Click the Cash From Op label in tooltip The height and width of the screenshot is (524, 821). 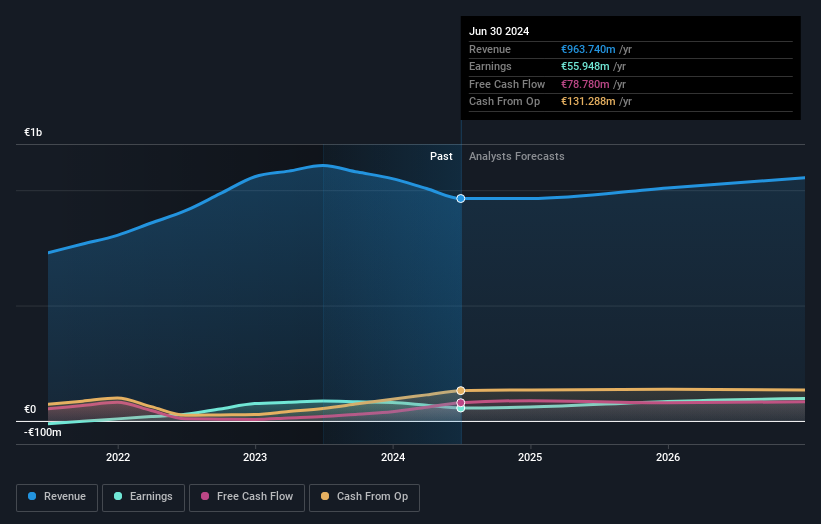coord(504,102)
